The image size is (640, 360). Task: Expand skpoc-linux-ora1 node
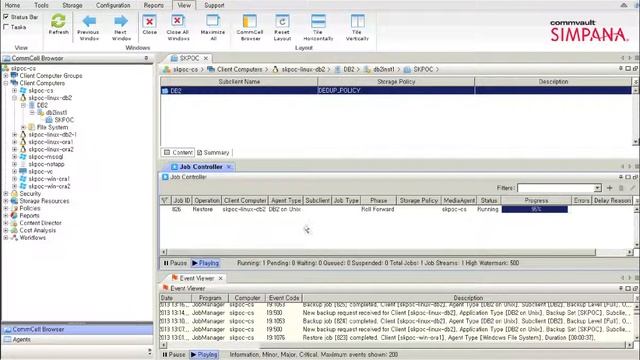[x=15, y=142]
